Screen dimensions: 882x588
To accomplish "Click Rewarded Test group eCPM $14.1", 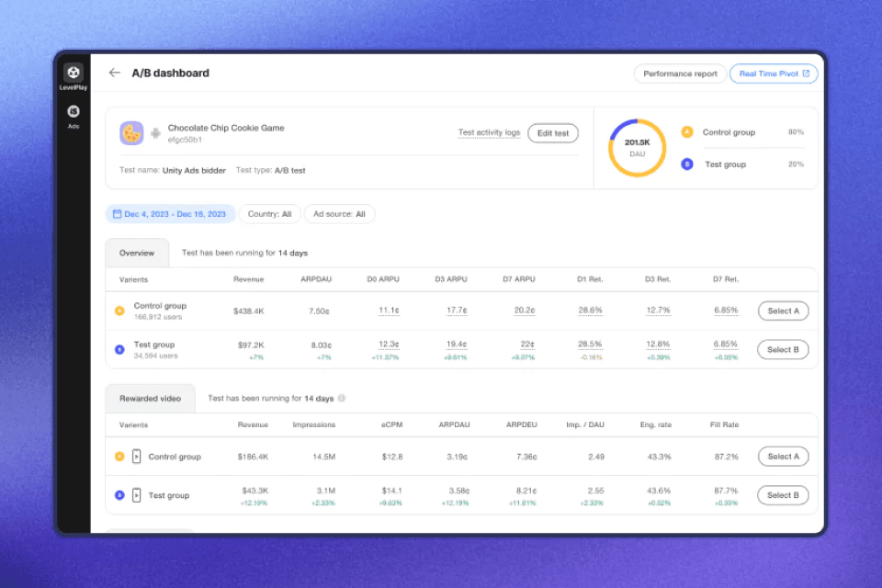I will [x=392, y=491].
